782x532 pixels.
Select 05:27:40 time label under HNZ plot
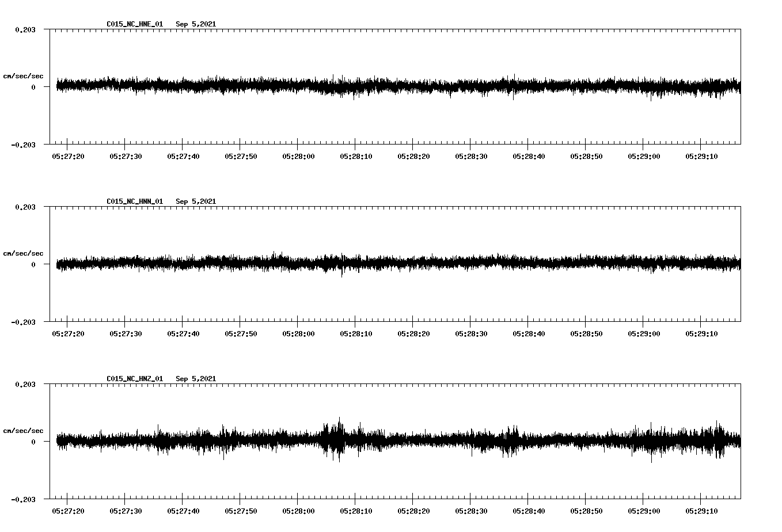[183, 511]
